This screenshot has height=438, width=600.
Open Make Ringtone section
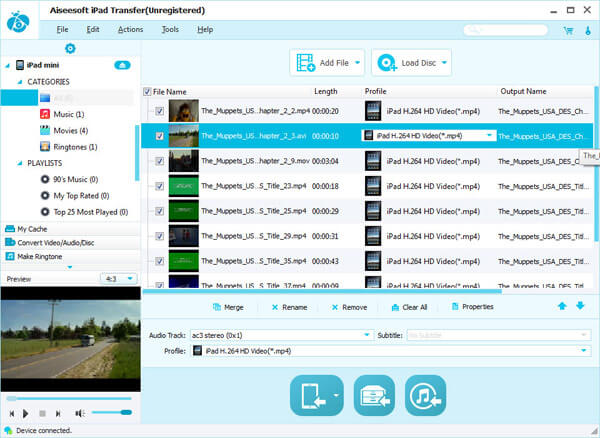(x=70, y=256)
